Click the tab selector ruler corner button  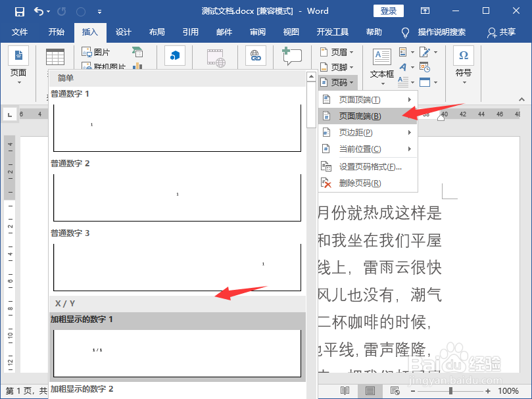[10, 114]
